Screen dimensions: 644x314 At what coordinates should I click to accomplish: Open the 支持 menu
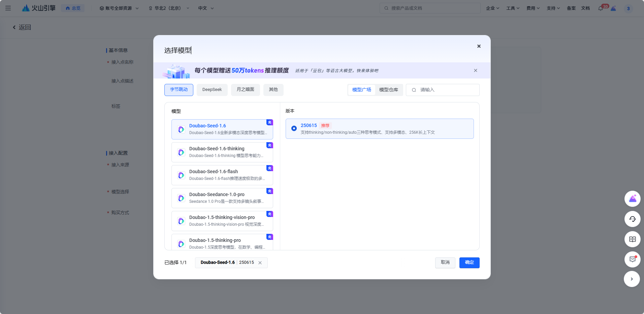pos(553,8)
